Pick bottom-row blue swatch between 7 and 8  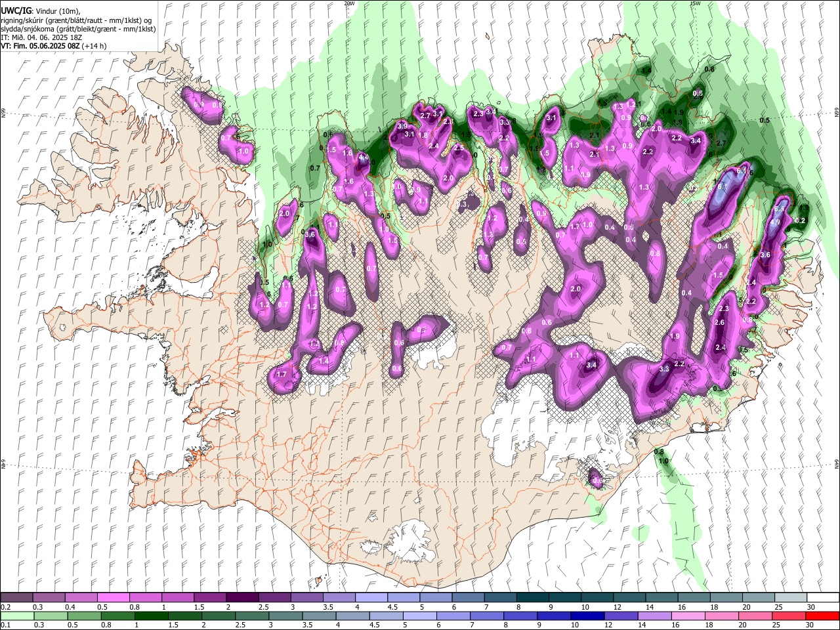[x=486, y=616]
